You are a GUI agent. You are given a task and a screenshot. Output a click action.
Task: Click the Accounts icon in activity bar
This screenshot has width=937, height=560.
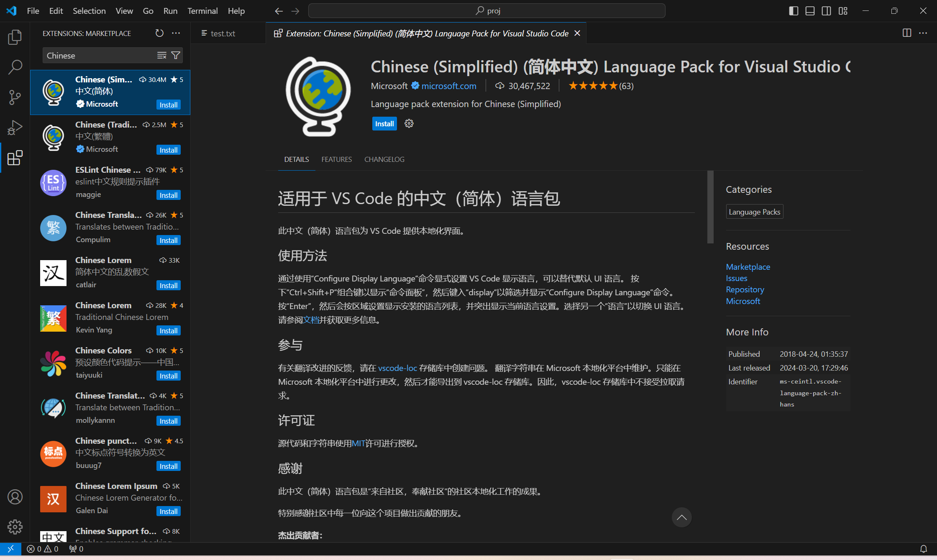[x=15, y=497]
